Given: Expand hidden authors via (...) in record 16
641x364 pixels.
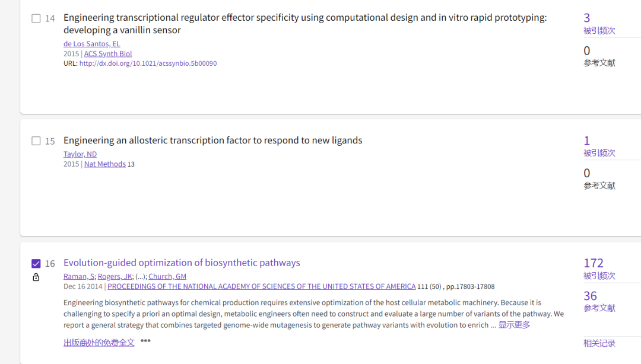Looking at the screenshot, I should click(x=141, y=277).
